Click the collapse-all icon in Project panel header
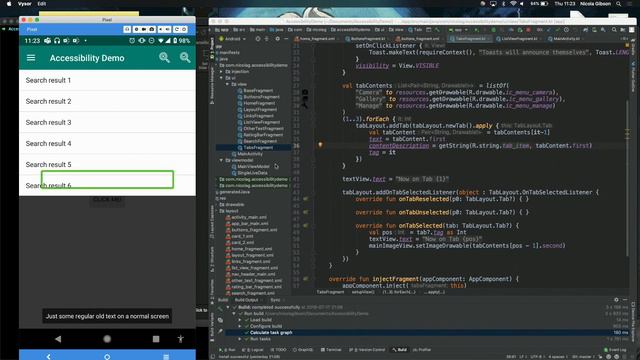Image resolution: width=640 pixels, height=360 pixels. tap(267, 39)
